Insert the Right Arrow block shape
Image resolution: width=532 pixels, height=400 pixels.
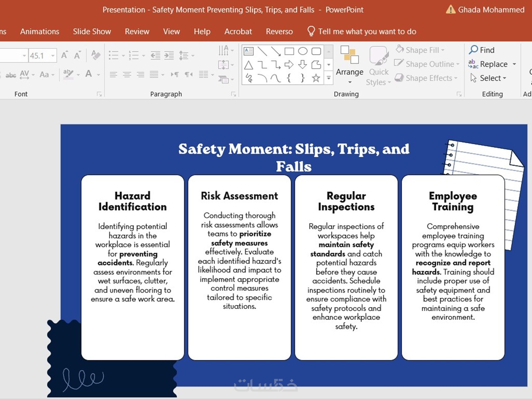[289, 65]
